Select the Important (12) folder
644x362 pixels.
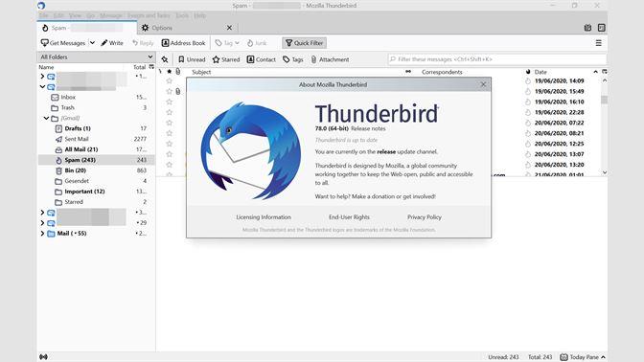[84, 192]
